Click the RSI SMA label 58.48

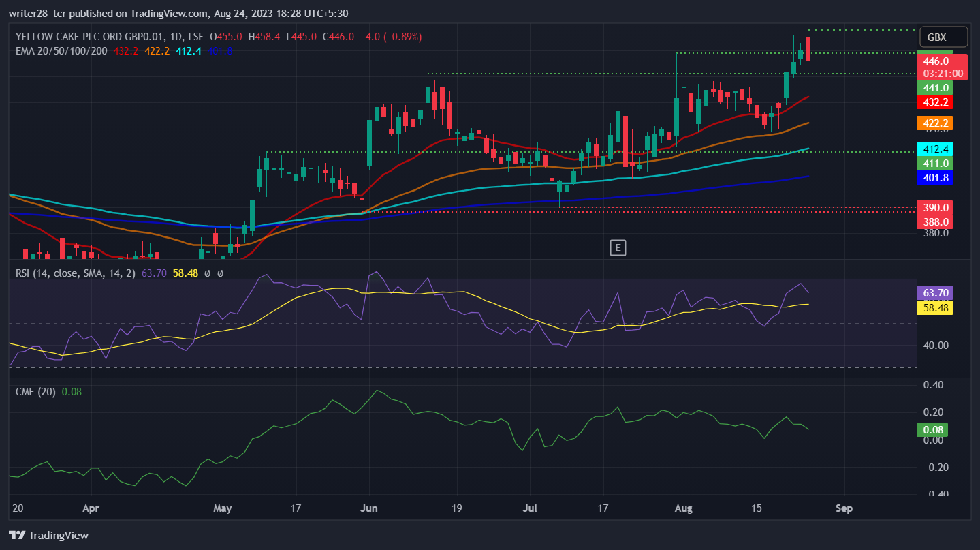[935, 307]
